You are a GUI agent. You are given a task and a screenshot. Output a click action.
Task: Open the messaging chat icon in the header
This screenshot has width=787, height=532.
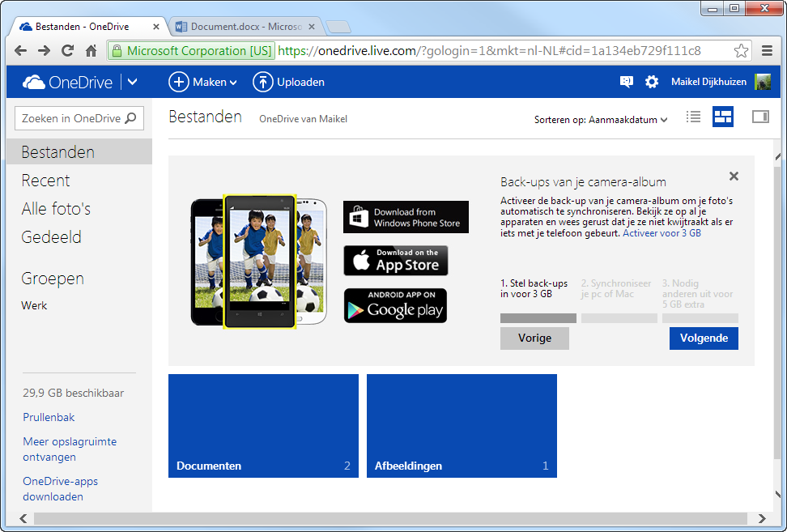point(626,82)
